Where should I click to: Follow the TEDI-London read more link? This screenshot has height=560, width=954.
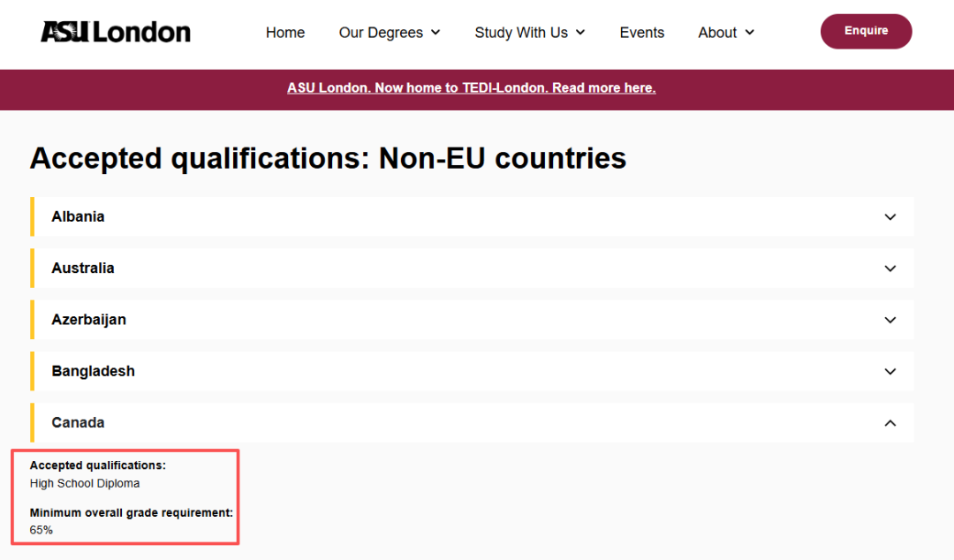[471, 88]
